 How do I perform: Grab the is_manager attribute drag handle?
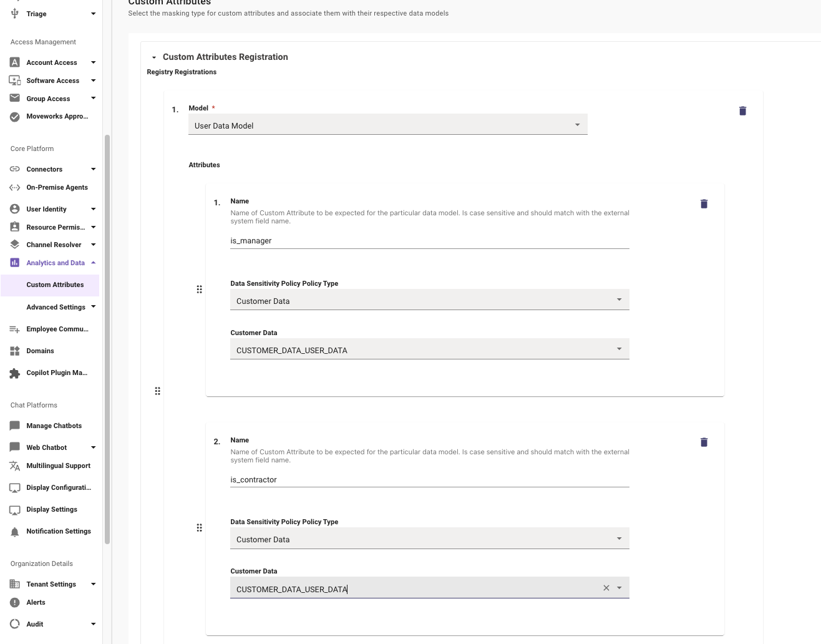coord(199,289)
